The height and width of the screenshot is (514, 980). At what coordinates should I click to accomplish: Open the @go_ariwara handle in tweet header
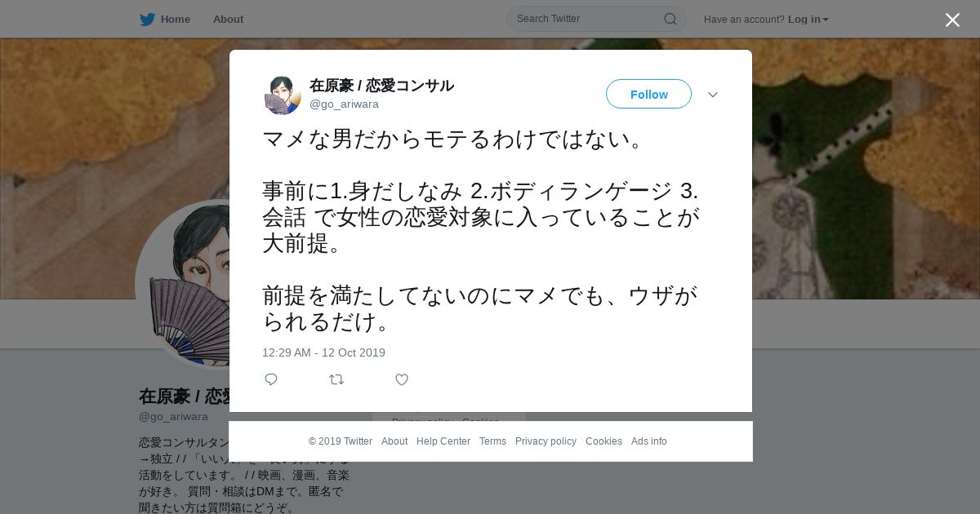[344, 104]
